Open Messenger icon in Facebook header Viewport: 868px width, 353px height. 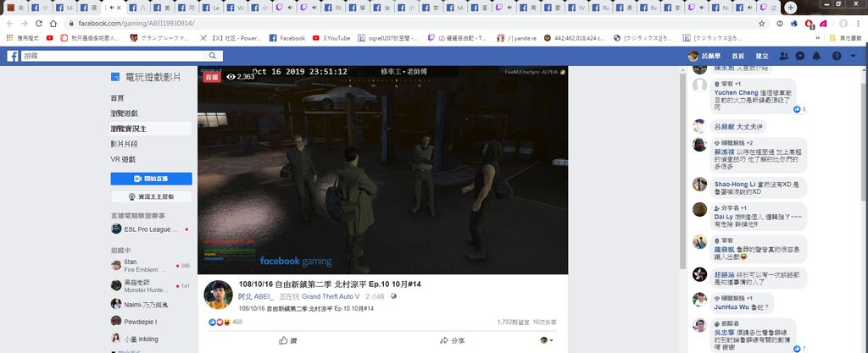click(800, 56)
